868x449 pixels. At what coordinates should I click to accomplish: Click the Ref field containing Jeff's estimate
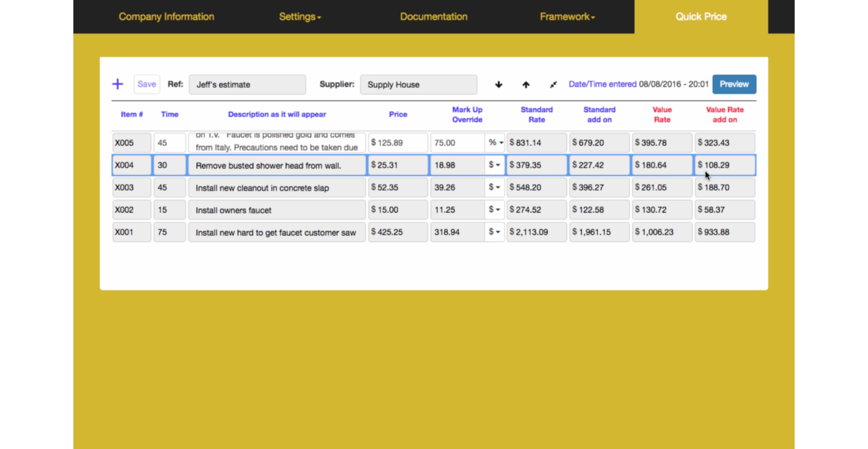[x=247, y=84]
